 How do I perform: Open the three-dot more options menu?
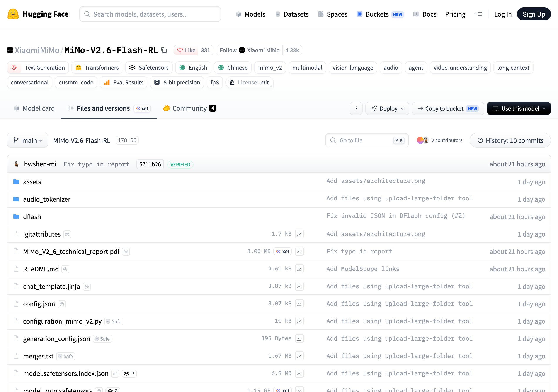356,109
